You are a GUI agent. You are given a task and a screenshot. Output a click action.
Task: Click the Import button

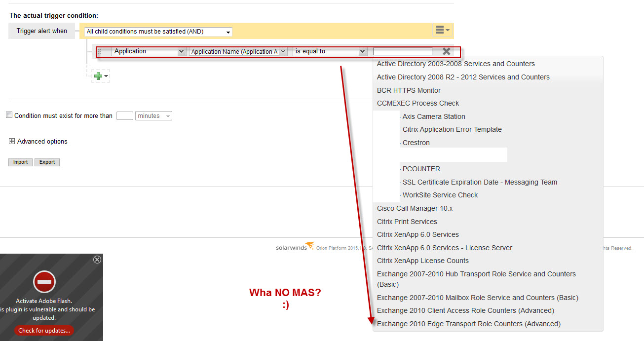tap(21, 162)
